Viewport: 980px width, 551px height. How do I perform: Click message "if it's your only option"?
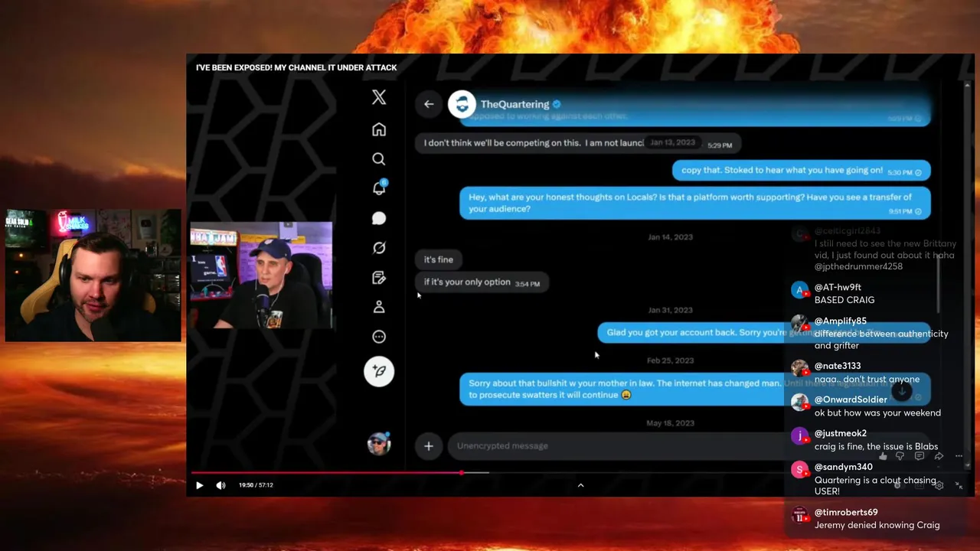click(482, 282)
